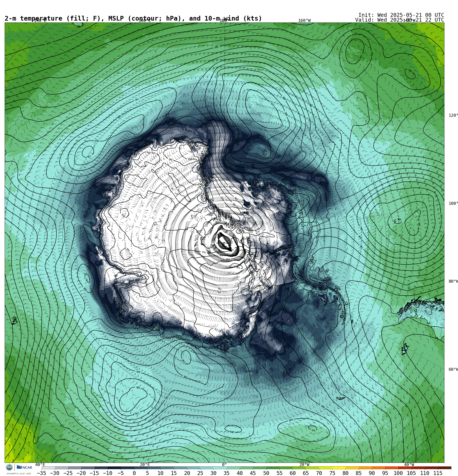The image size is (458, 476).
Task: Click the '20°W' longitude label at bottom
Action: coord(304,465)
